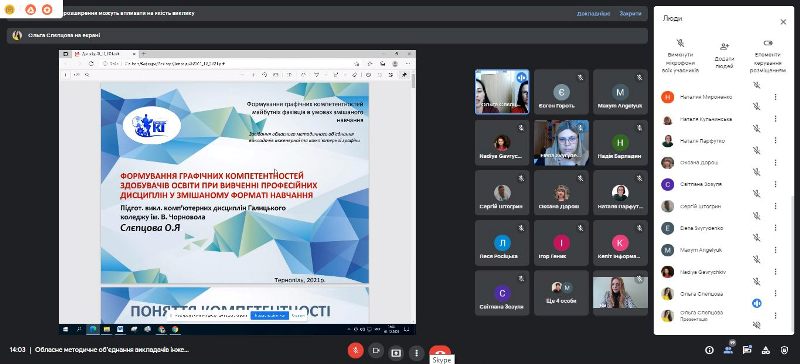Open the 'Ще 4 особи' tile

pos(561,293)
